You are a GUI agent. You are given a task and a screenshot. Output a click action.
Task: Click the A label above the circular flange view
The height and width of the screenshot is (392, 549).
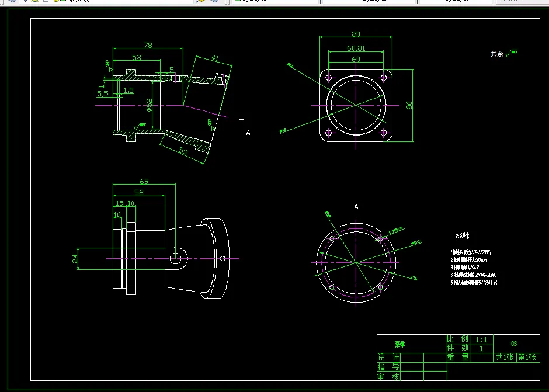[x=356, y=207]
